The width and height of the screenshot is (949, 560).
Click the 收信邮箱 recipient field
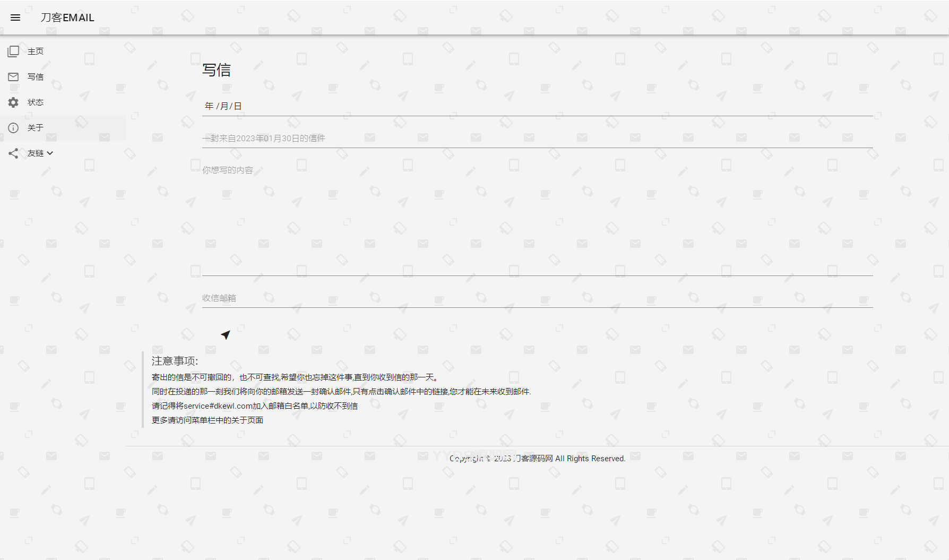click(372, 298)
